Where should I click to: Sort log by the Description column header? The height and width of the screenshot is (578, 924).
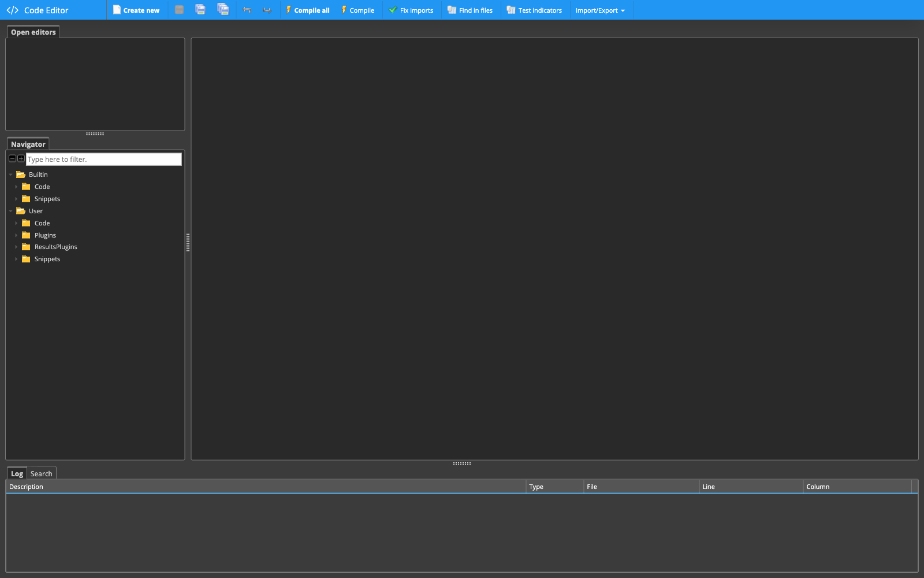[x=266, y=487]
